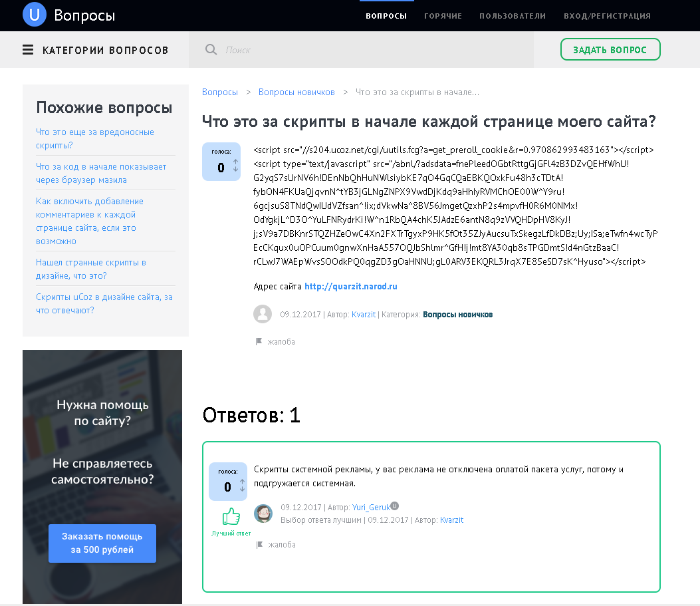700x606 pixels.
Task: Click the flag icon under the answer
Action: [x=259, y=544]
